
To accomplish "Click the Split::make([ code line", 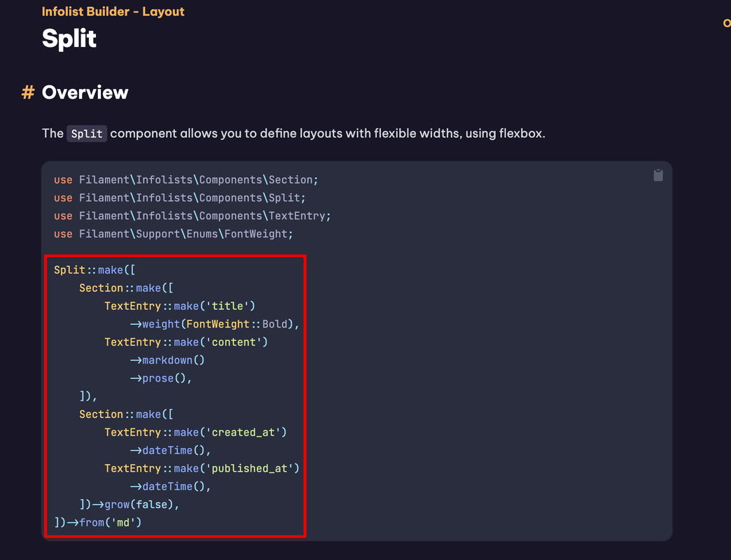I will (x=95, y=270).
